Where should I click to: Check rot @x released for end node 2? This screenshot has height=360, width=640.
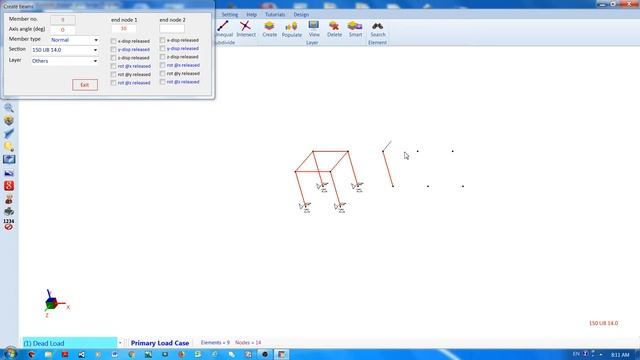(162, 65)
